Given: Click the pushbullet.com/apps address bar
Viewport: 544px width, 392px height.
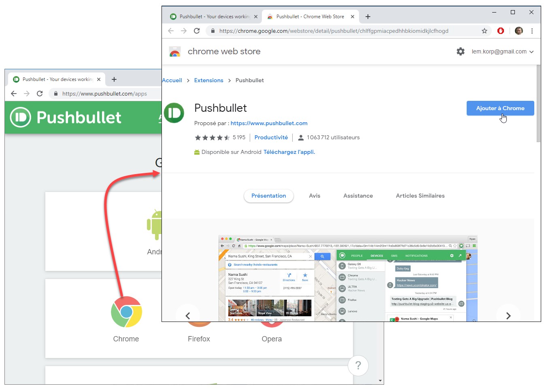Looking at the screenshot, I should 104,94.
